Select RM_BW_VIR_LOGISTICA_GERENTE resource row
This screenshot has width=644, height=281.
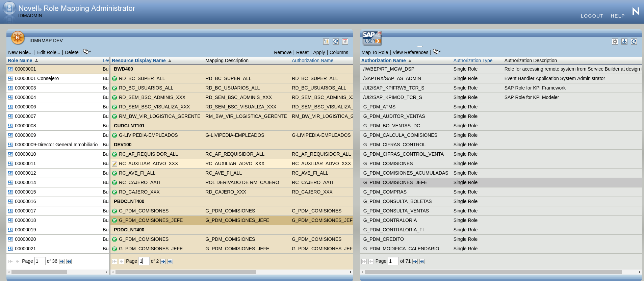point(232,116)
